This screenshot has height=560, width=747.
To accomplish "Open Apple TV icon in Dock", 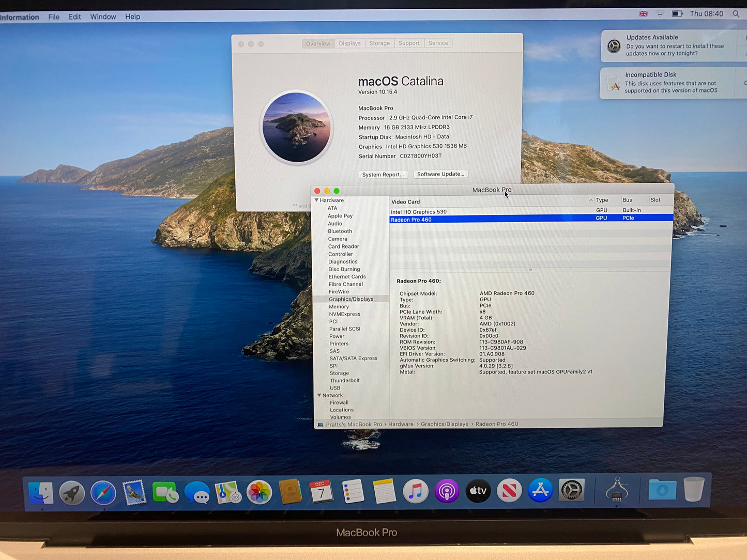I will click(478, 491).
